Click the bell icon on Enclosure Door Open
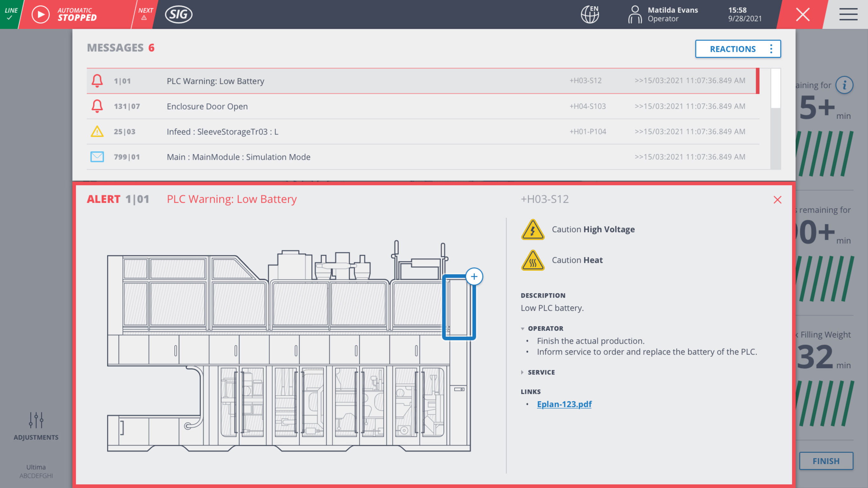The height and width of the screenshot is (488, 868). [97, 106]
